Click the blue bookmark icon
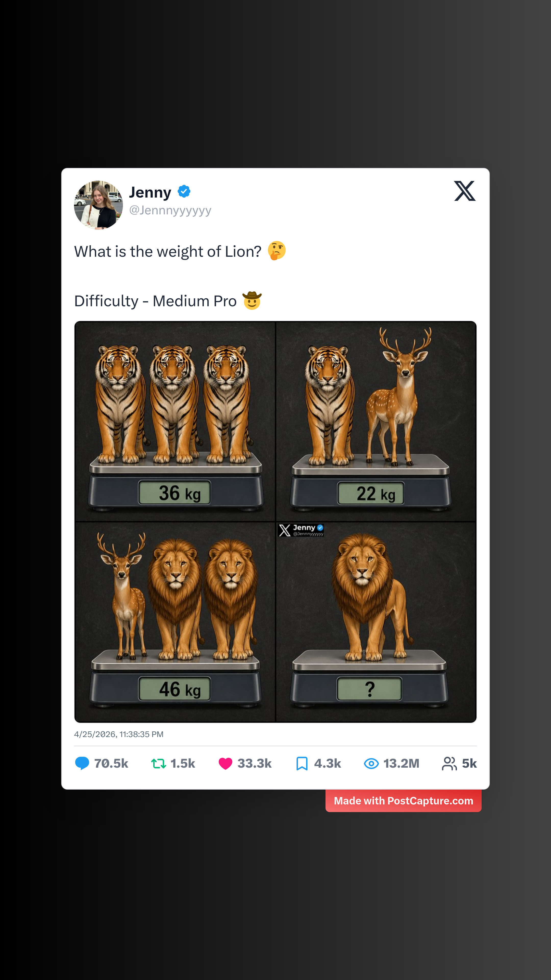The image size is (551, 980). [302, 763]
